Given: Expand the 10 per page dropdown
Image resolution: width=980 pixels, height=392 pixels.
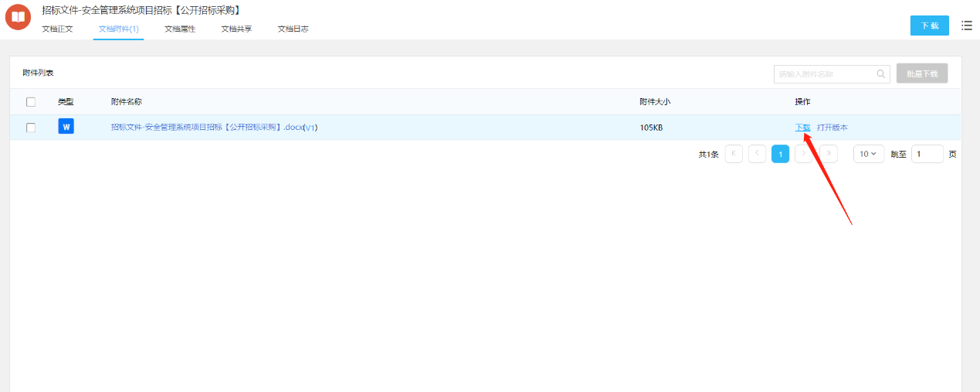Looking at the screenshot, I should (869, 154).
